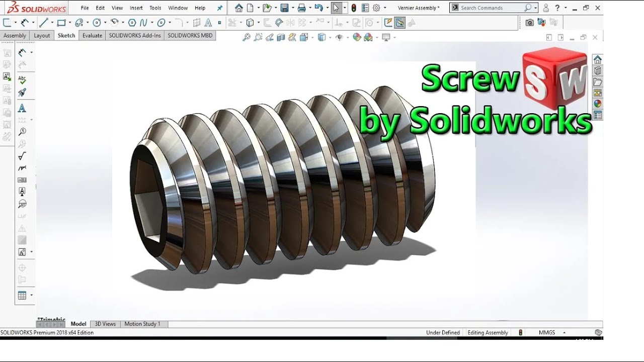This screenshot has height=362, width=644.
Task: Open the Motion Study 1 tab
Action: tap(142, 324)
